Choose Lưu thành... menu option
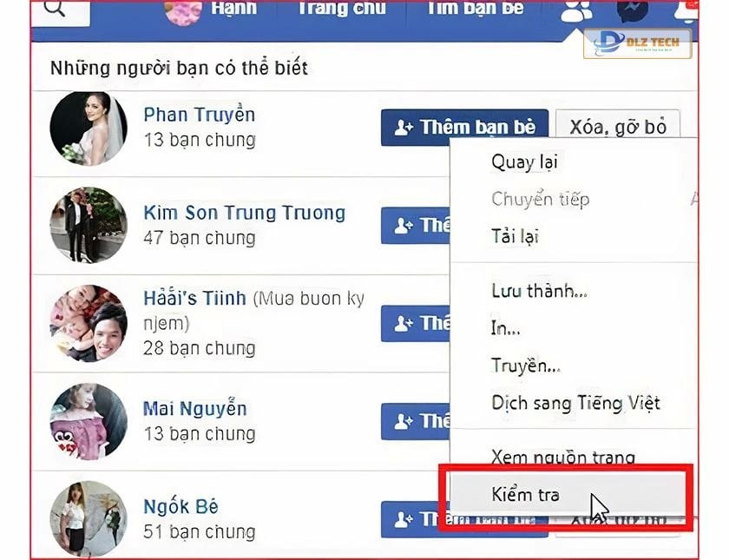 [539, 291]
